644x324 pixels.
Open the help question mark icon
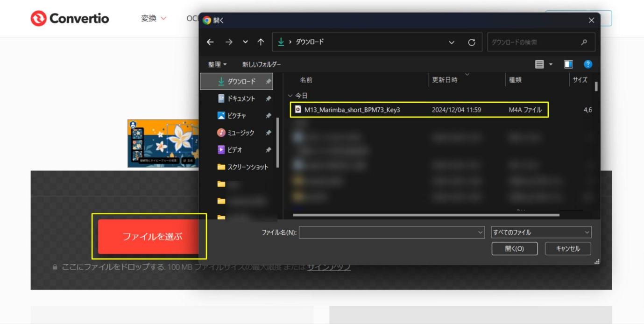[x=588, y=64]
